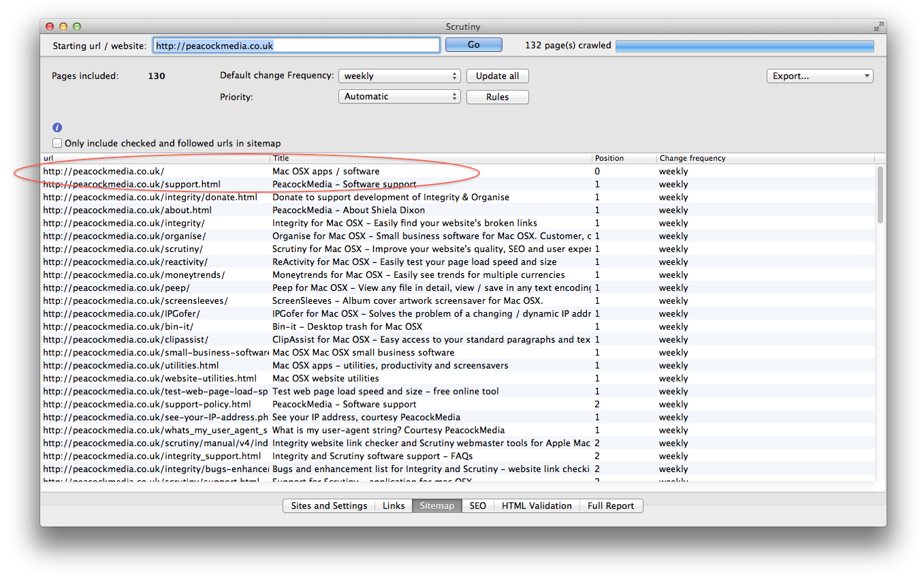Screen dimensions: 924x577
Task: Select the /IPGofer/ url row
Action: (458, 313)
